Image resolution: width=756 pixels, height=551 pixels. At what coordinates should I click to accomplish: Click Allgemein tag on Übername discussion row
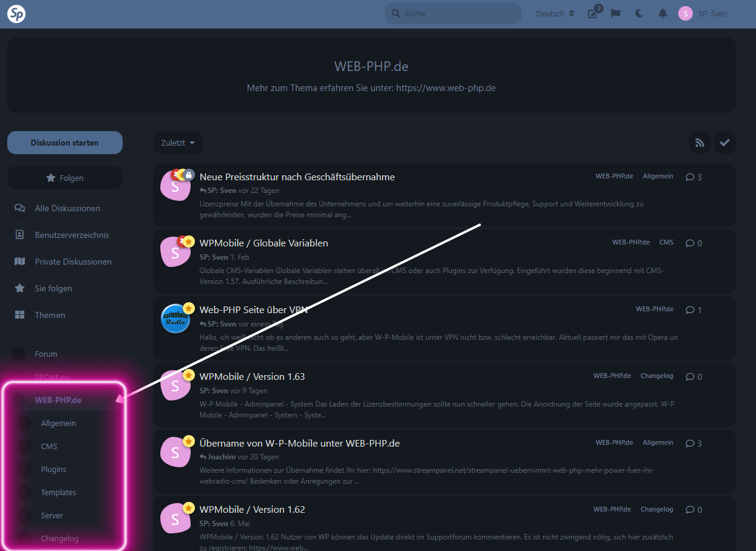point(658,442)
